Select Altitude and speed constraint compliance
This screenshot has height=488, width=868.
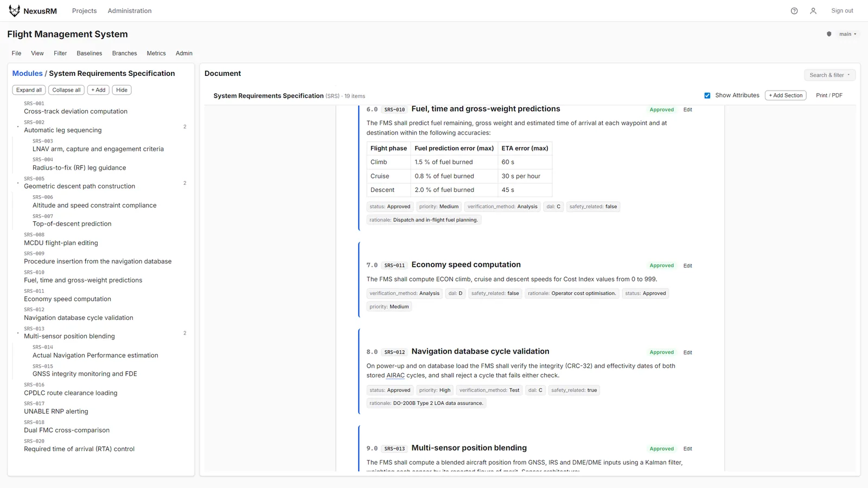[94, 202]
